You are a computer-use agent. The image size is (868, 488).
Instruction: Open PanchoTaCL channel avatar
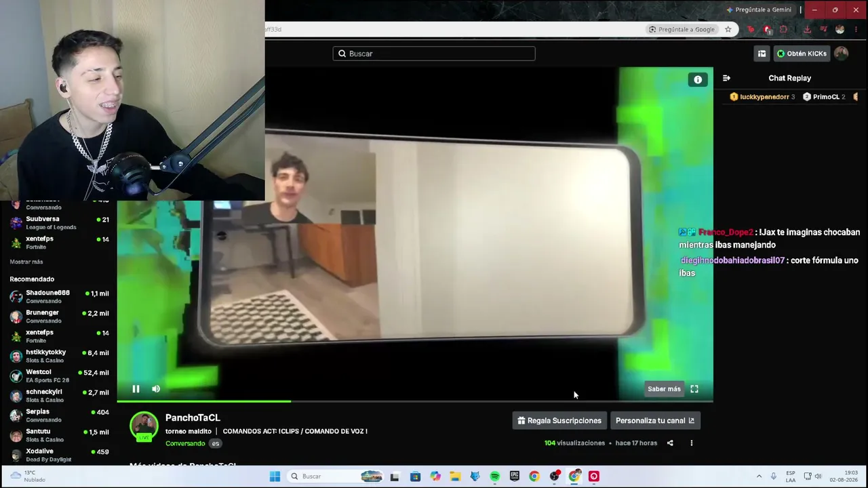(144, 426)
